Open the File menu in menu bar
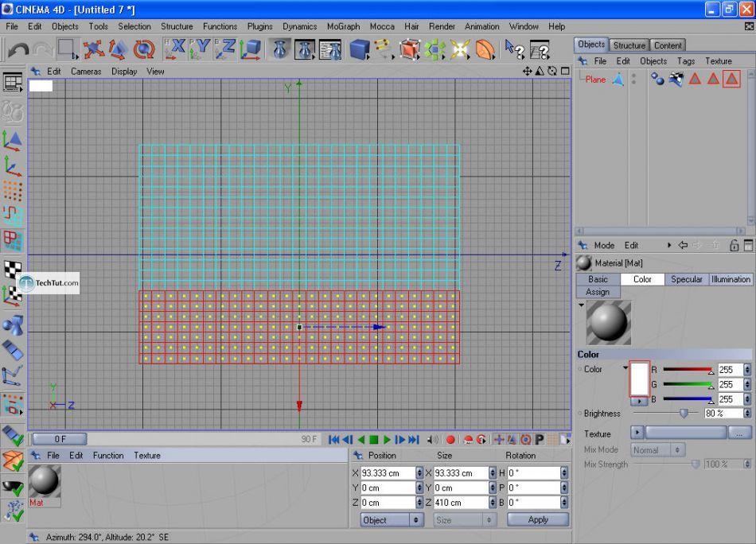This screenshot has height=544, width=756. click(x=12, y=26)
